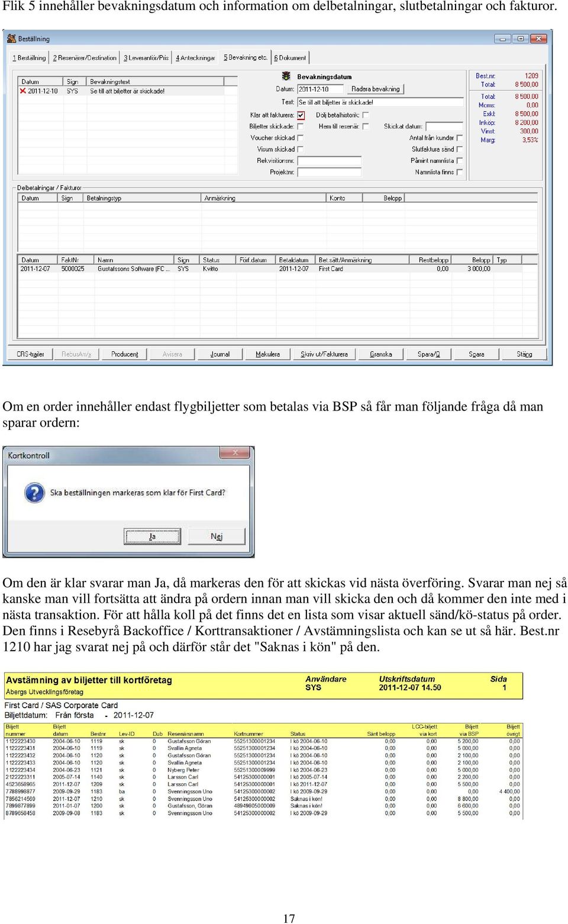Focus the Bevakningsdatum Datum field
The width and height of the screenshot is (568, 924).
(320, 89)
